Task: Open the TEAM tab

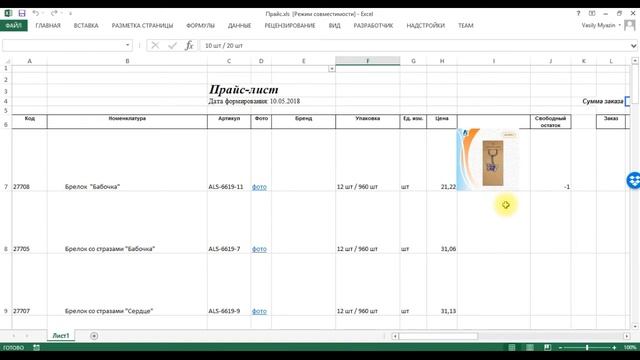Action: pos(465,25)
